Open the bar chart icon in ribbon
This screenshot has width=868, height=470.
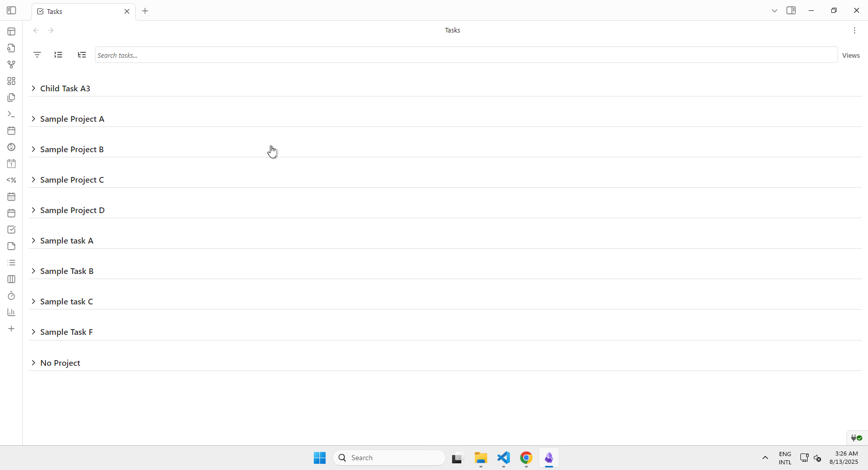tap(11, 312)
